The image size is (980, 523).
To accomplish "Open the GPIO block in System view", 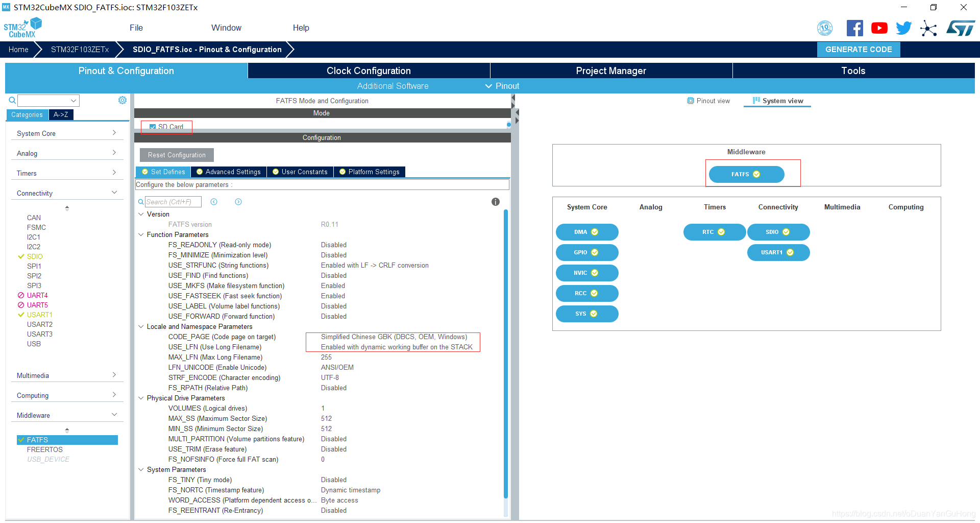I will [587, 252].
